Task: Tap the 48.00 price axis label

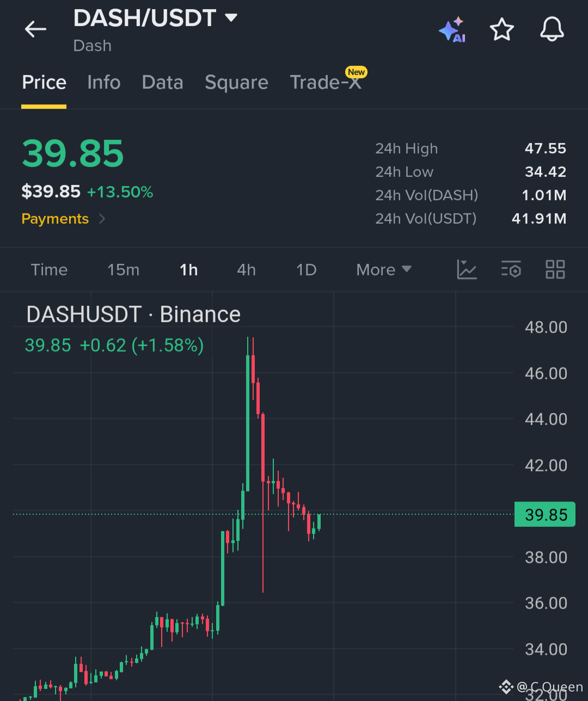Action: pos(546,327)
